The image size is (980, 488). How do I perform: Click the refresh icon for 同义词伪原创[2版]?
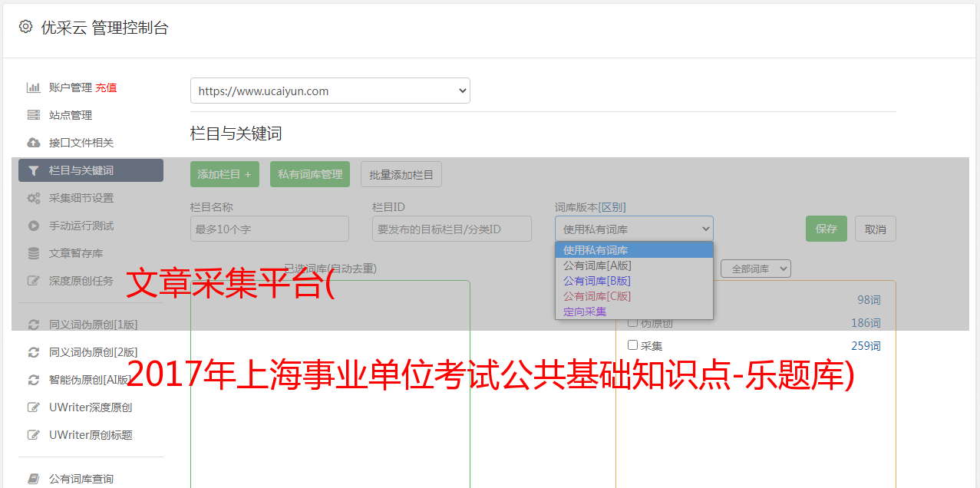[x=34, y=352]
